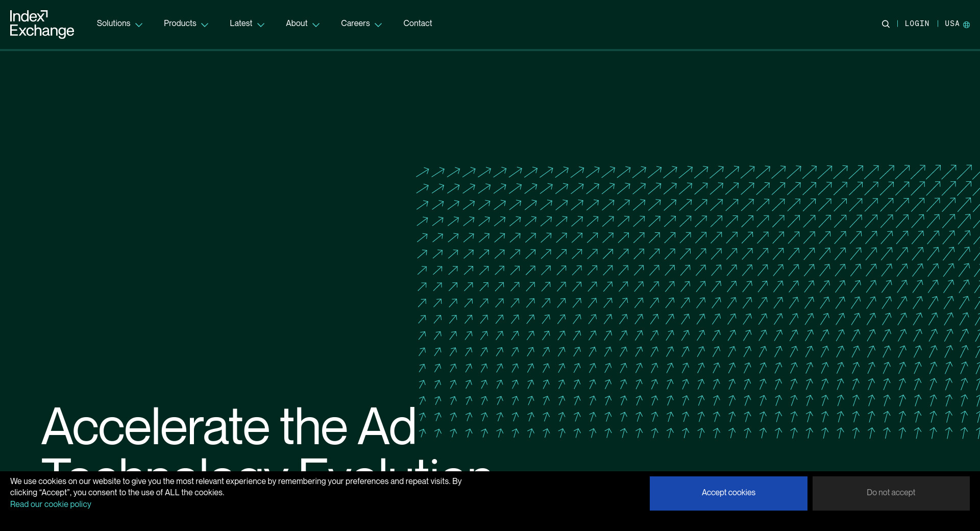Open the Solutions menu label
This screenshot has height=531, width=980.
[x=113, y=23]
